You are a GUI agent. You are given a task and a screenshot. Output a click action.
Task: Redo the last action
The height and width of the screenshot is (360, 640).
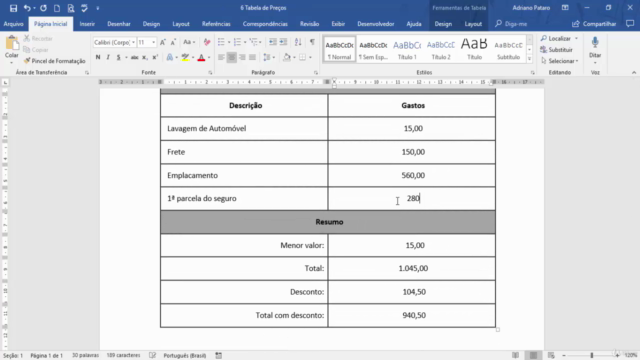point(43,8)
